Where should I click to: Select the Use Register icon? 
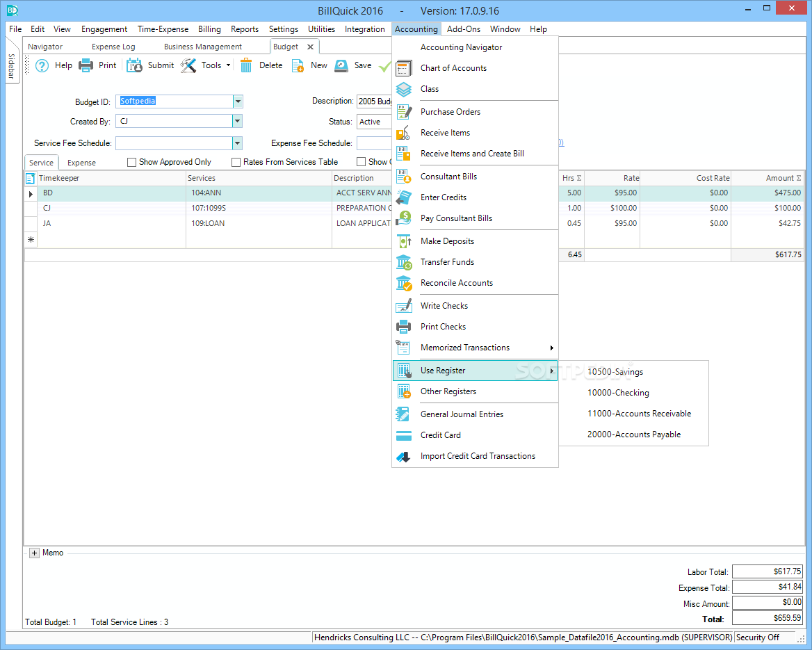(403, 371)
